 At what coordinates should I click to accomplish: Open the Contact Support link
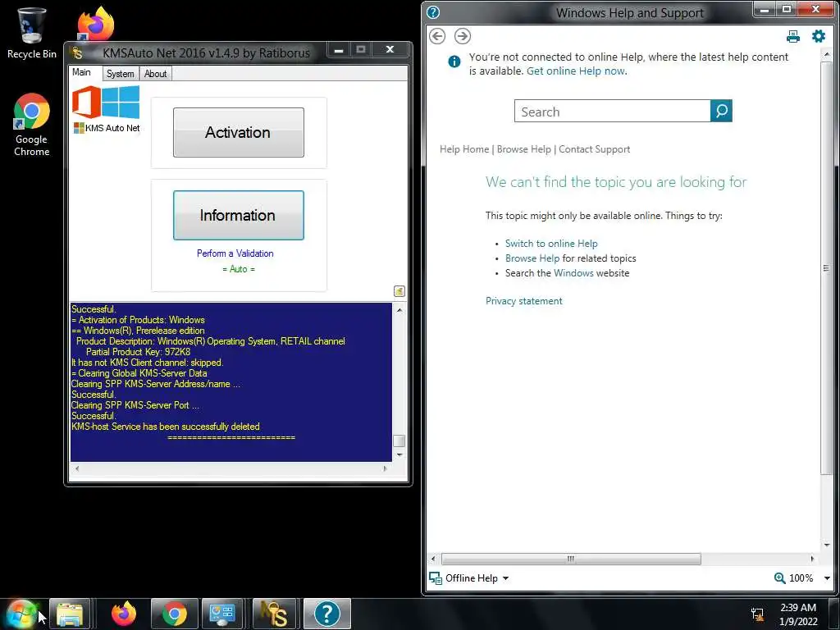[594, 149]
